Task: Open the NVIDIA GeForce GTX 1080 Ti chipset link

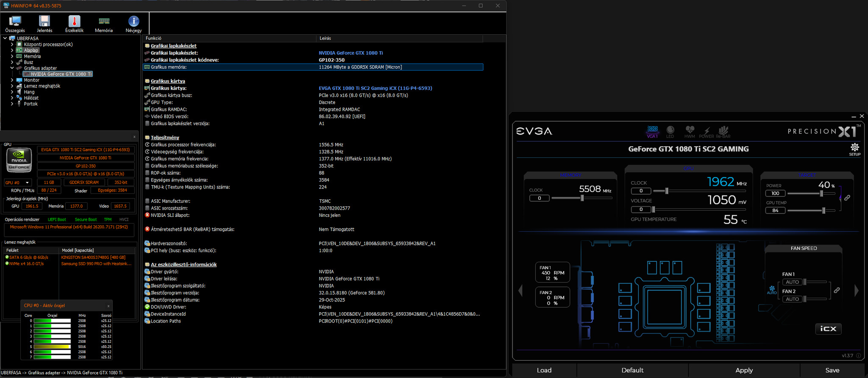Action: (351, 53)
